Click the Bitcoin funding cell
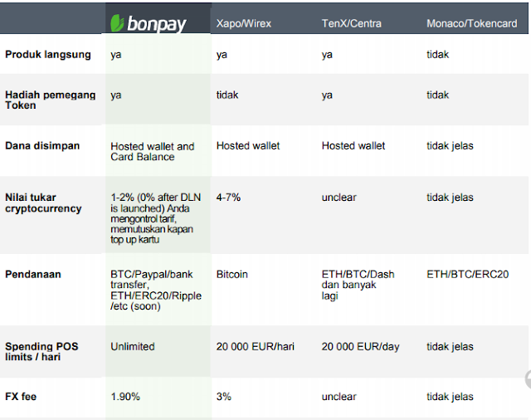Screen dimensions: 531x420 [x=232, y=274]
